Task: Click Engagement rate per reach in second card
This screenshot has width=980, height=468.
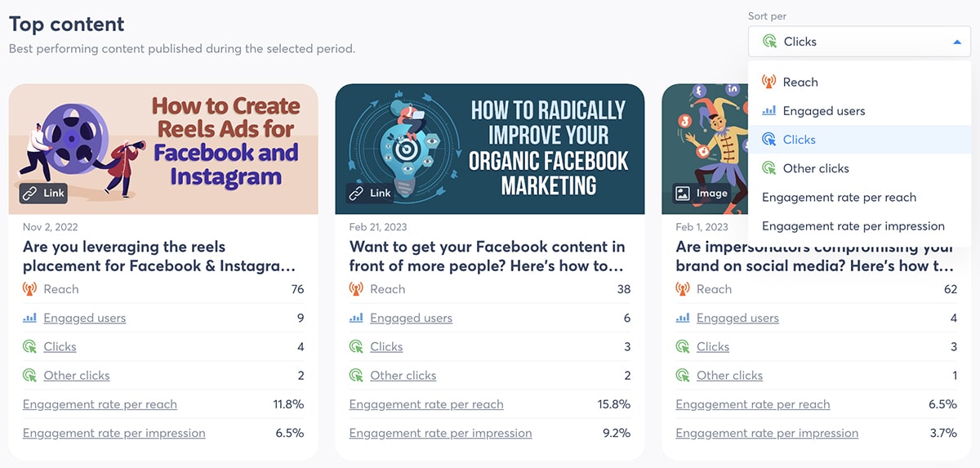Action: click(426, 404)
